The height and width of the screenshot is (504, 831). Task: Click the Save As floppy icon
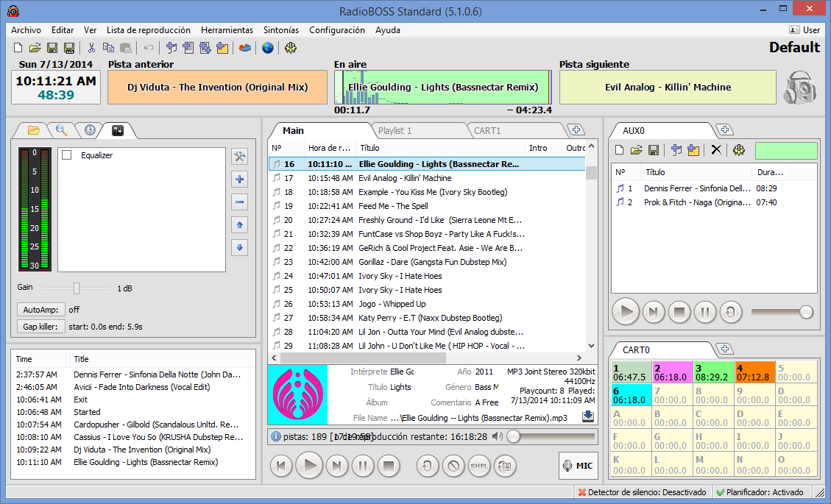pyautogui.click(x=69, y=49)
